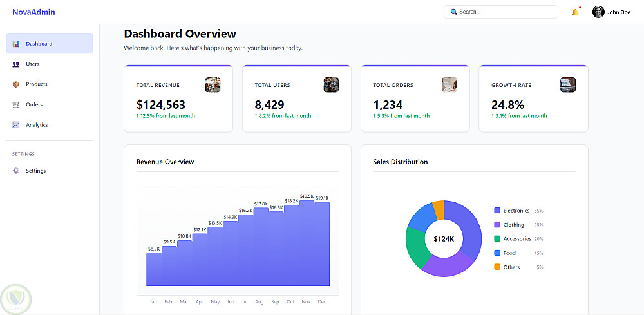
Task: Click the Electronics purple legend swatch
Action: [497, 211]
